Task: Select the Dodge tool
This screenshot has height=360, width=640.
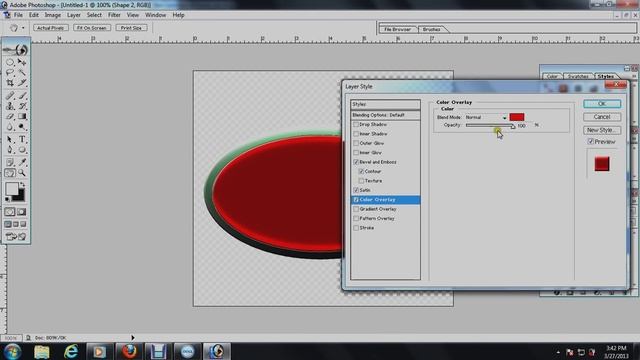Action: coord(22,127)
